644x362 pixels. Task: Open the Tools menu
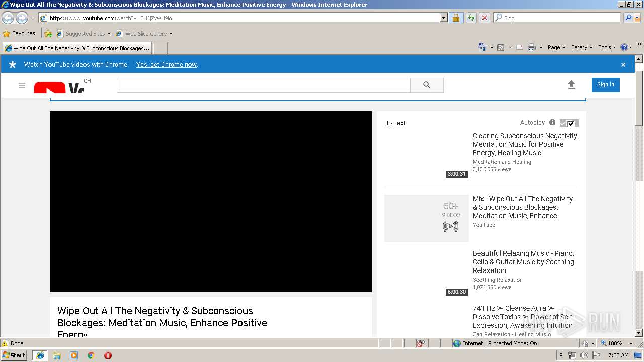pos(607,47)
